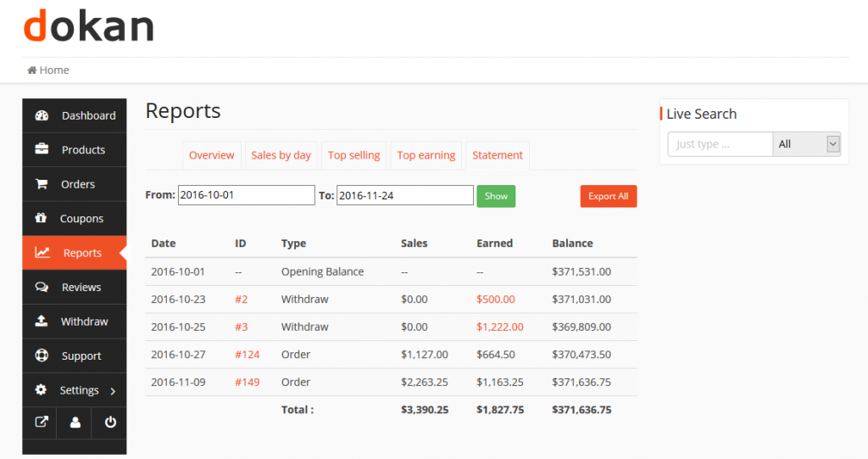
Task: Click the $1,827.75 total earned value
Action: point(500,411)
